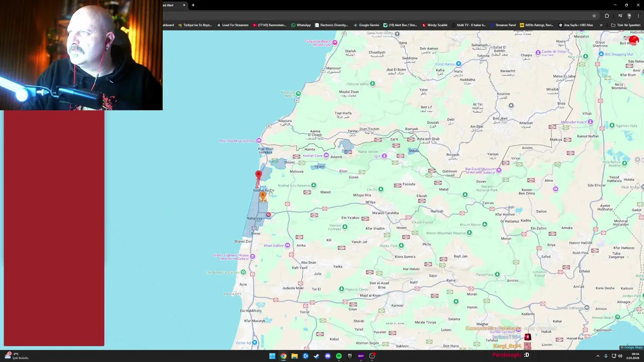
Task: Open the Google Gemini bookmark
Action: point(366,25)
